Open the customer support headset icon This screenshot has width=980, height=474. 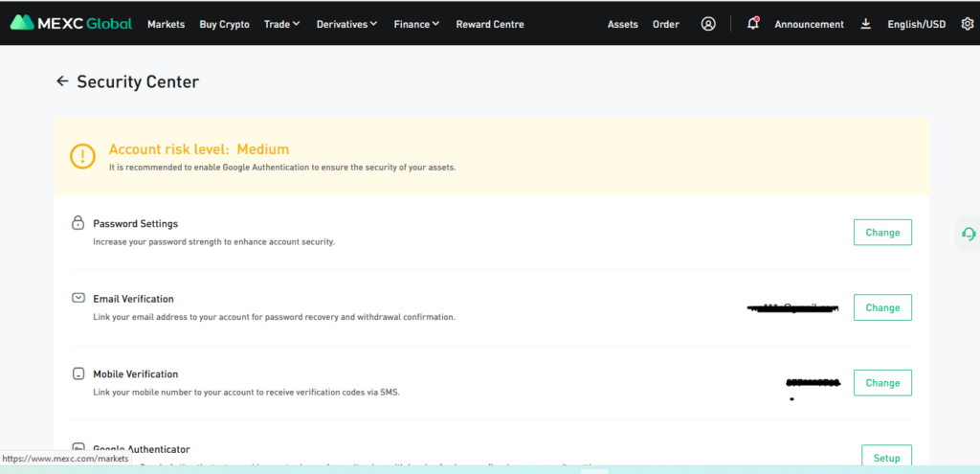[969, 234]
